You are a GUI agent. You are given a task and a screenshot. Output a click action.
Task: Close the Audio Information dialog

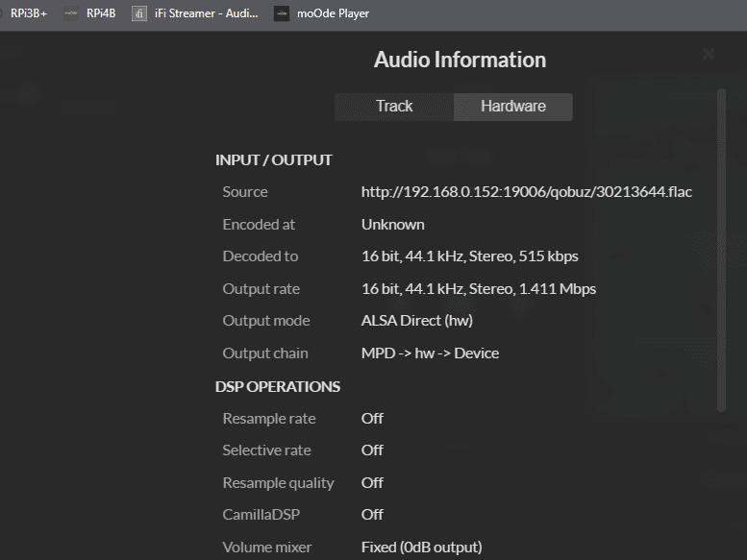[x=709, y=55]
